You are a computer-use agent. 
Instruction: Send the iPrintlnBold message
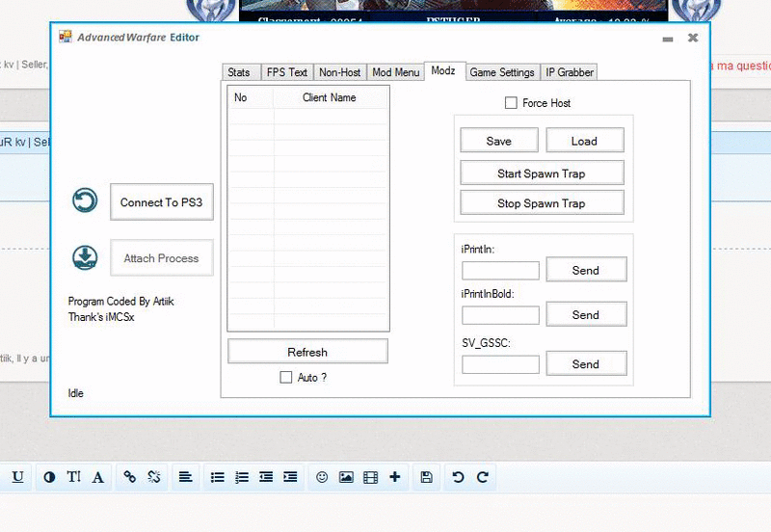point(586,314)
